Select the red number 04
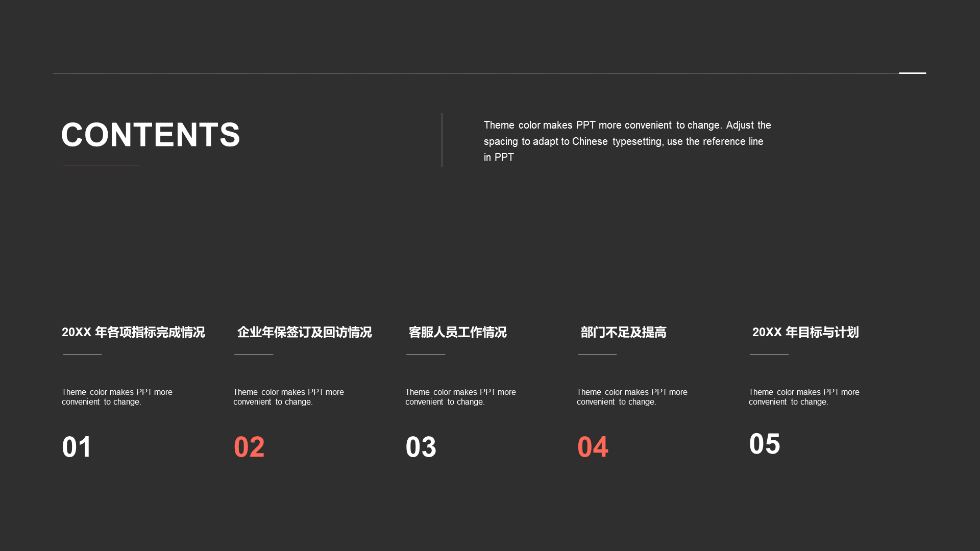Image resolution: width=980 pixels, height=551 pixels. pos(593,447)
